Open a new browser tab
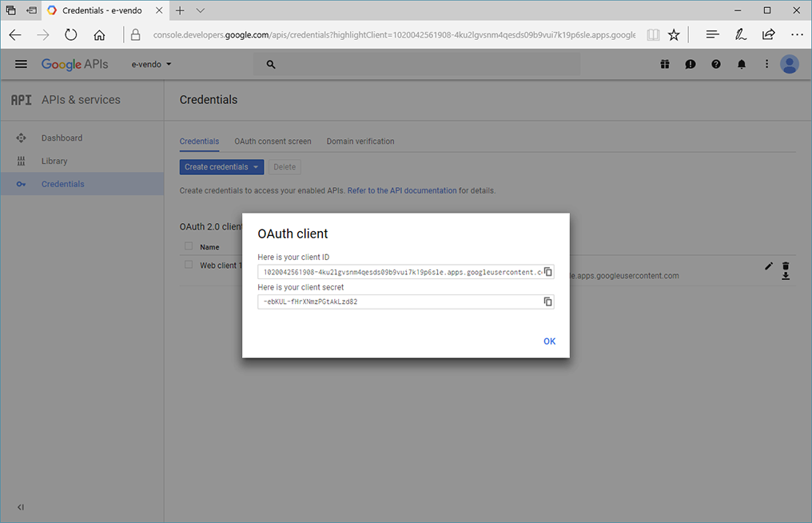Screen dimensions: 812x523 [180, 10]
